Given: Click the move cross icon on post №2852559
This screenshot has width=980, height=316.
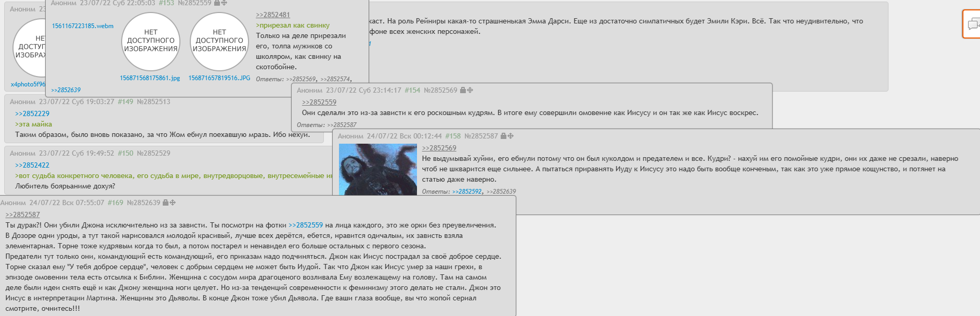Looking at the screenshot, I should [224, 3].
